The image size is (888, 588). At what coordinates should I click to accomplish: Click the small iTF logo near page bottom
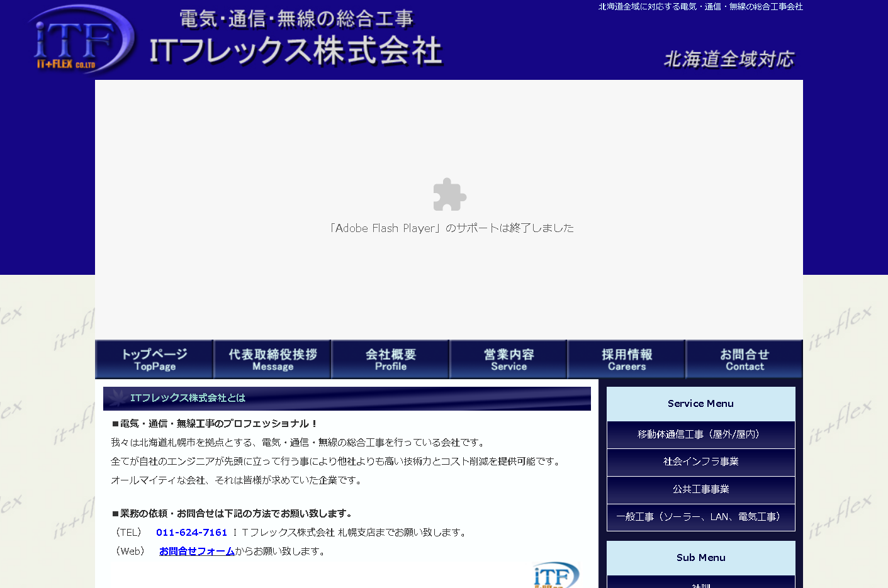click(x=556, y=575)
